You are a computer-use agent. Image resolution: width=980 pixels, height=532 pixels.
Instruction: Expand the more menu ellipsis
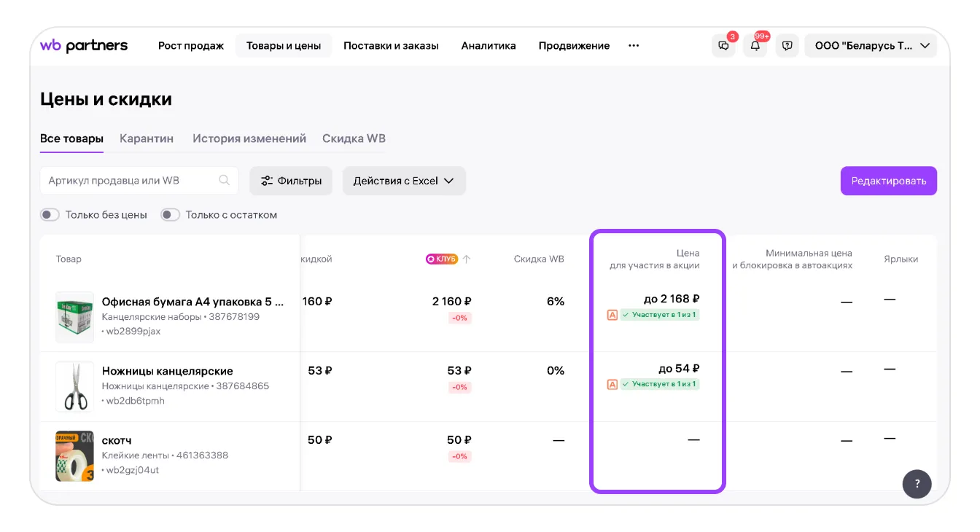pyautogui.click(x=634, y=45)
